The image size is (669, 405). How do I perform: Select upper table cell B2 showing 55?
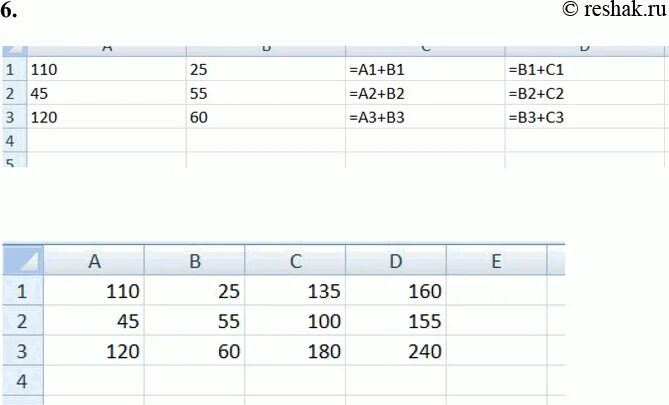(x=266, y=93)
